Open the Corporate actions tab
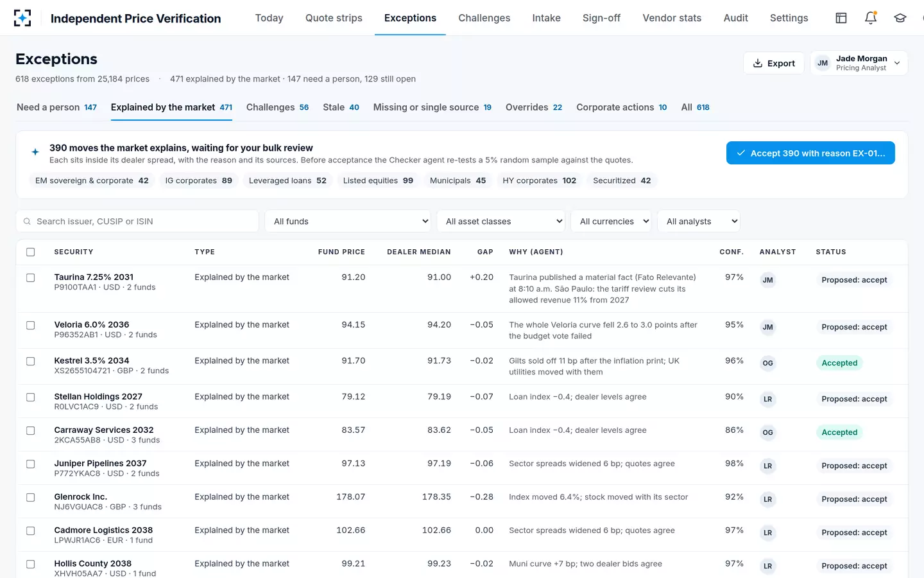This screenshot has height=578, width=924. (622, 107)
